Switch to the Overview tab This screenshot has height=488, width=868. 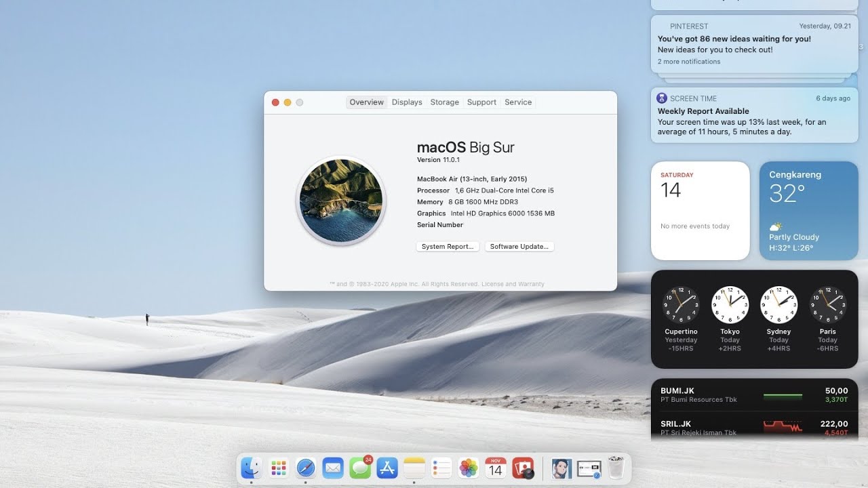pyautogui.click(x=367, y=102)
